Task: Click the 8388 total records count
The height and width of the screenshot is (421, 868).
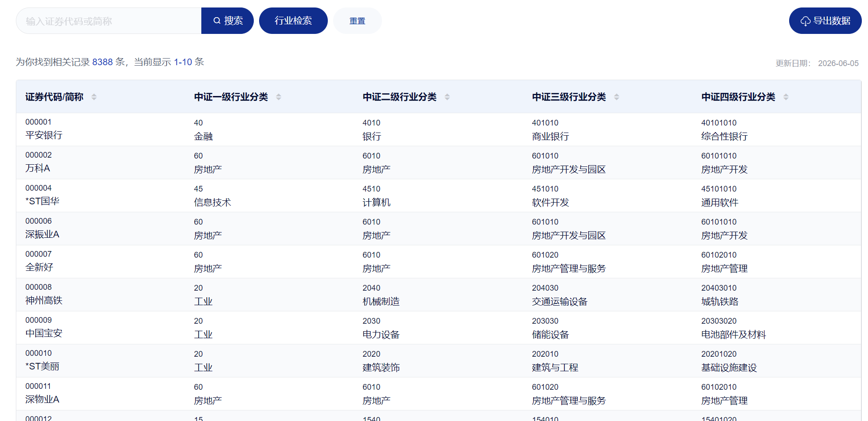Action: 102,62
